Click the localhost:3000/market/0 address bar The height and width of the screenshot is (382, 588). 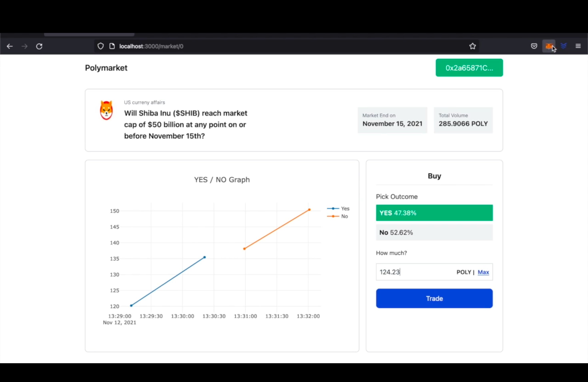point(287,46)
